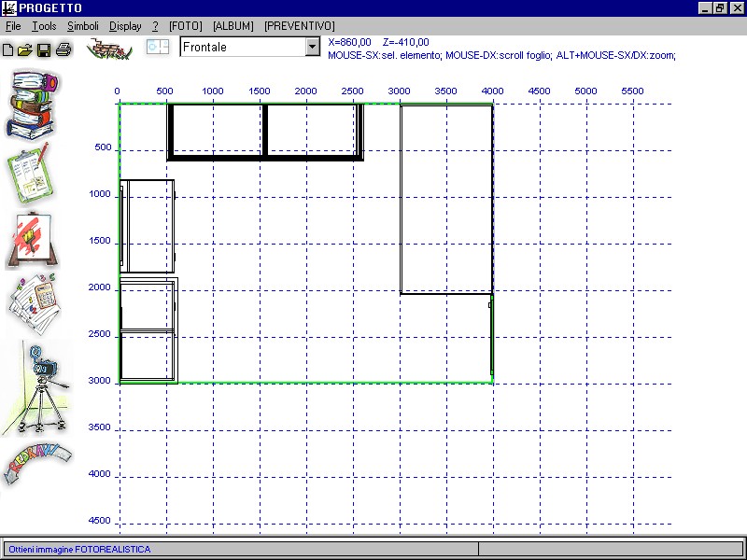The height and width of the screenshot is (560, 747).
Task: Open the clipboard checklist icon
Action: 30,174
